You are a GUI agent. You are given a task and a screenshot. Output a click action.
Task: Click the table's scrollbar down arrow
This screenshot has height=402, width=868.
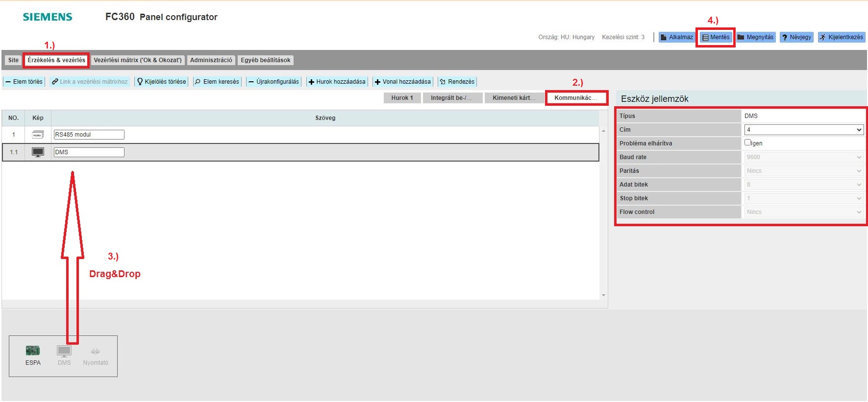[x=603, y=295]
